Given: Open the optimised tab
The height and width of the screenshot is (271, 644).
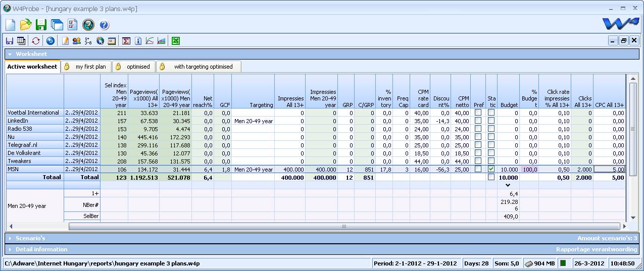Looking at the screenshot, I should pos(133,67).
